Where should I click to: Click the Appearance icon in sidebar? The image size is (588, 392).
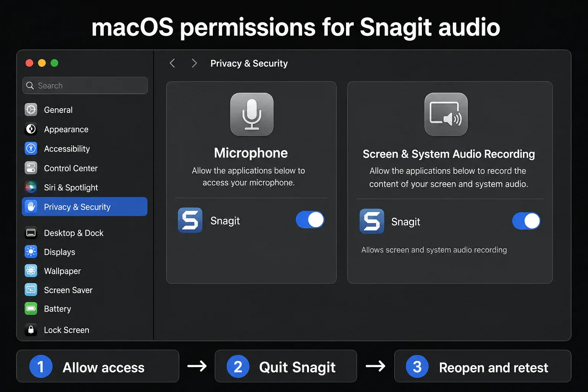(x=31, y=129)
